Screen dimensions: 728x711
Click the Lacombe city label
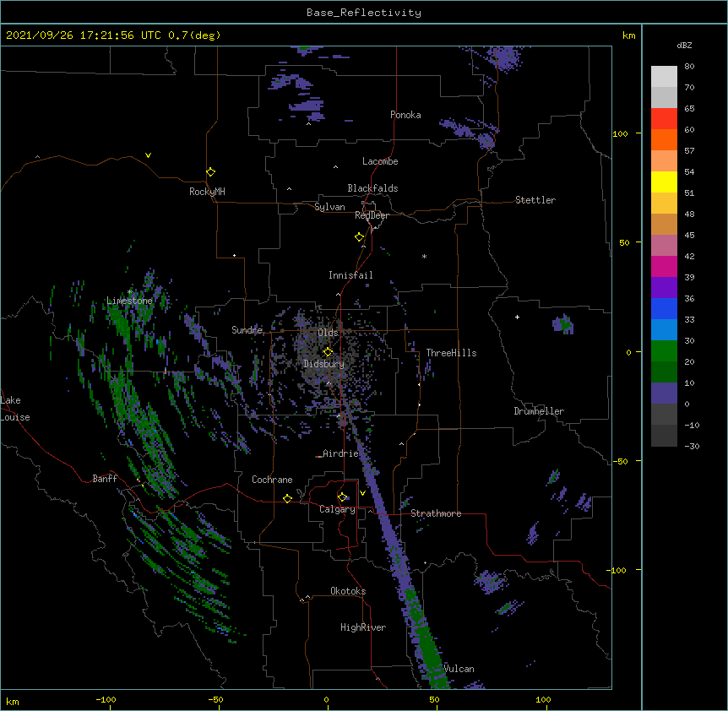(380, 161)
